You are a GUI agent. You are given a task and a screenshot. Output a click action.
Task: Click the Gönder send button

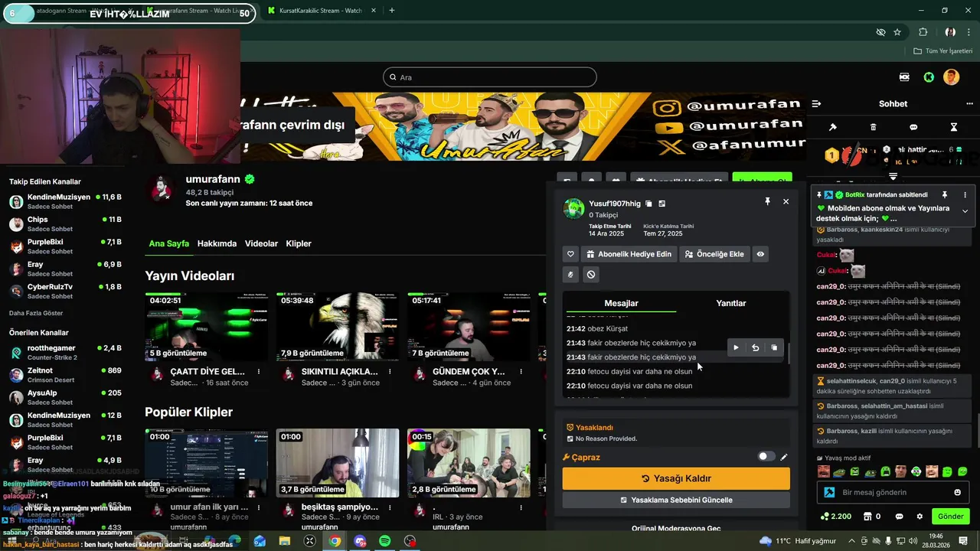[x=950, y=517]
